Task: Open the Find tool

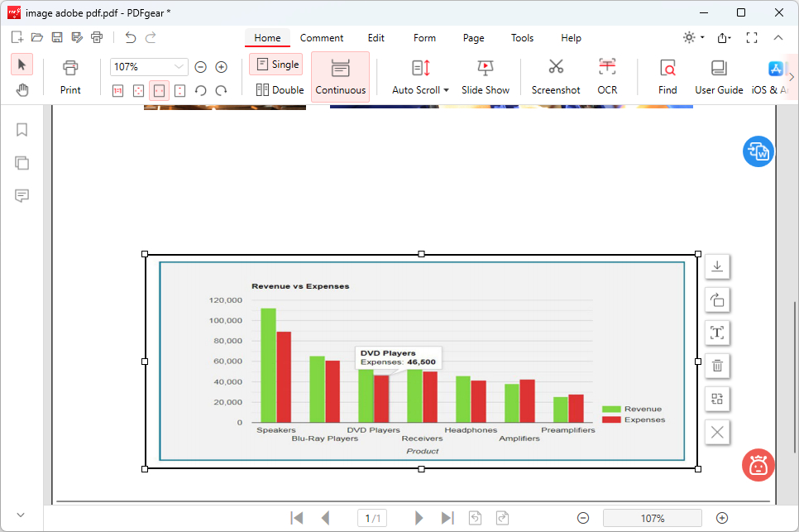Action: tap(667, 78)
